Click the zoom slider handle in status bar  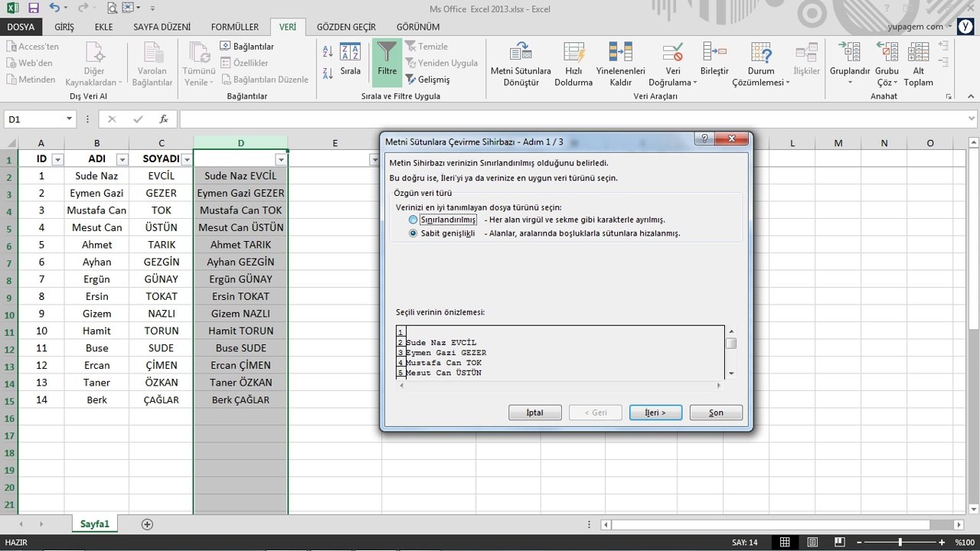[900, 543]
